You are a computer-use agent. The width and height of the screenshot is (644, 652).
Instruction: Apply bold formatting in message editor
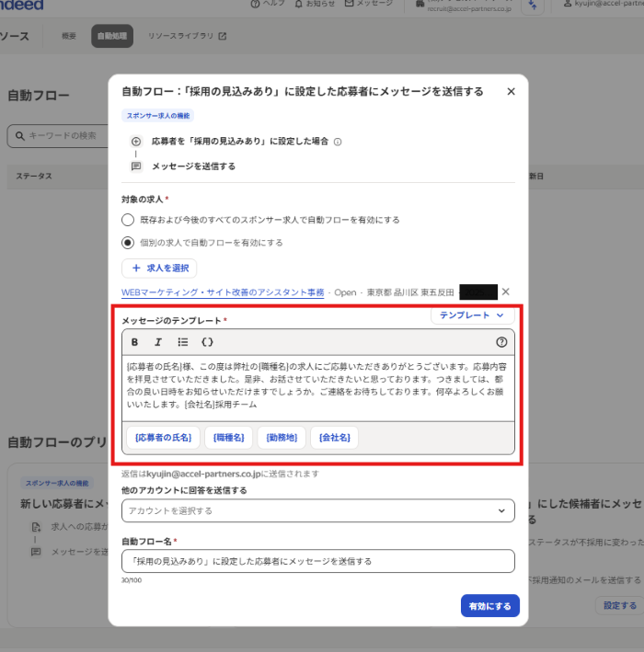(135, 342)
